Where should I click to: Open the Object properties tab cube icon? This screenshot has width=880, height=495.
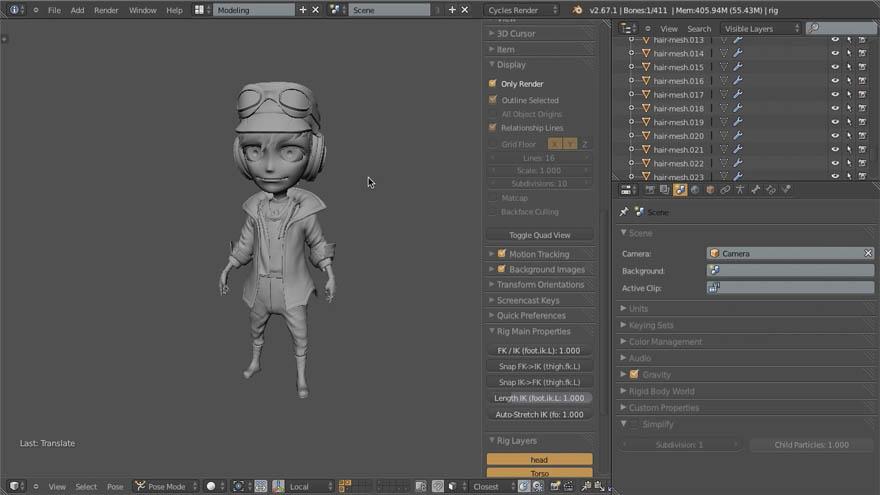710,190
